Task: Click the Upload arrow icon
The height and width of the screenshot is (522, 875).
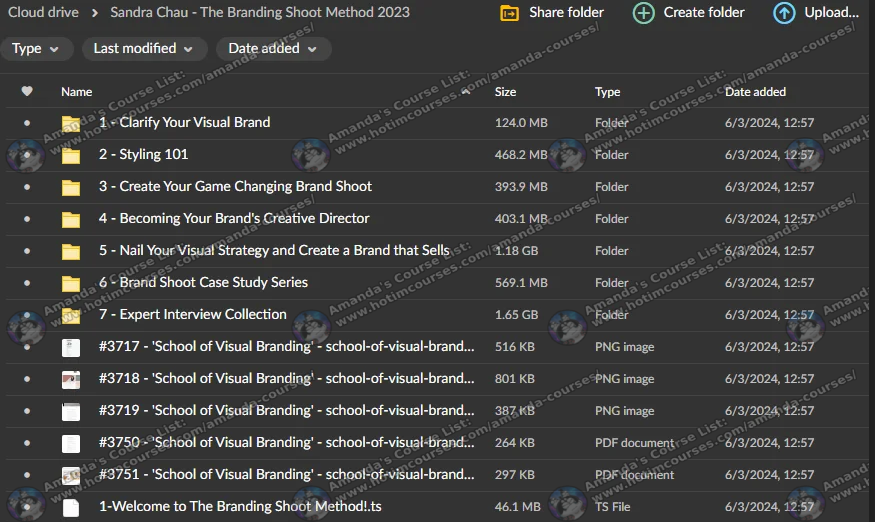Action: pos(785,13)
